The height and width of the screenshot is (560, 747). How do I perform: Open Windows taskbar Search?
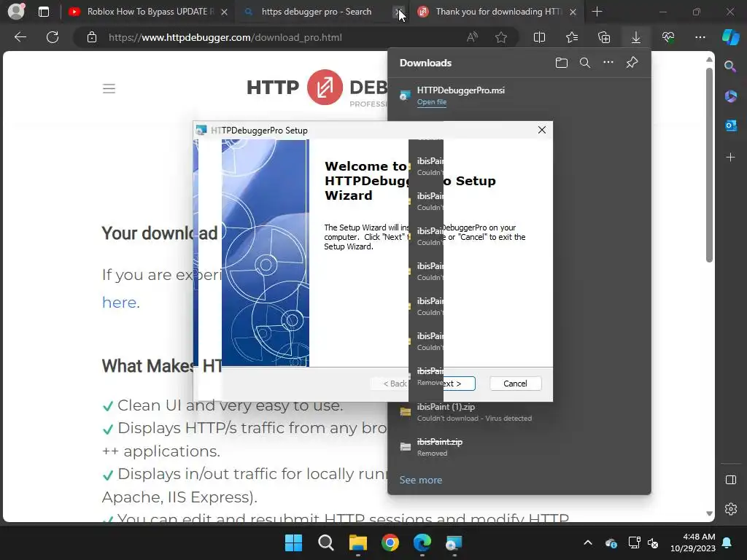click(326, 542)
